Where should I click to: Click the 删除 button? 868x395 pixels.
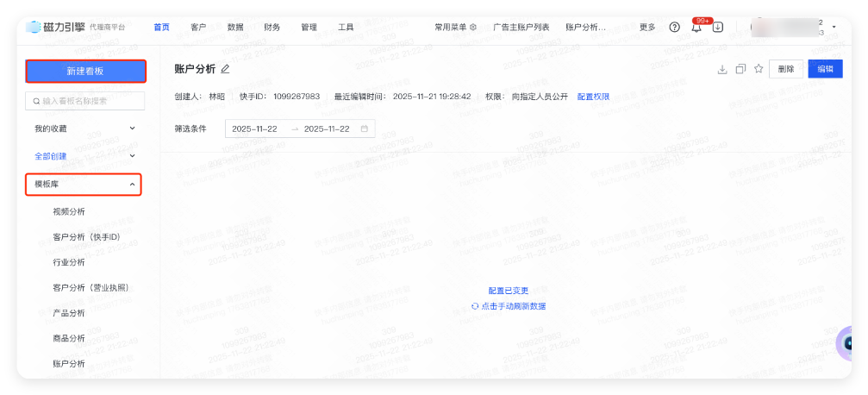pyautogui.click(x=786, y=69)
